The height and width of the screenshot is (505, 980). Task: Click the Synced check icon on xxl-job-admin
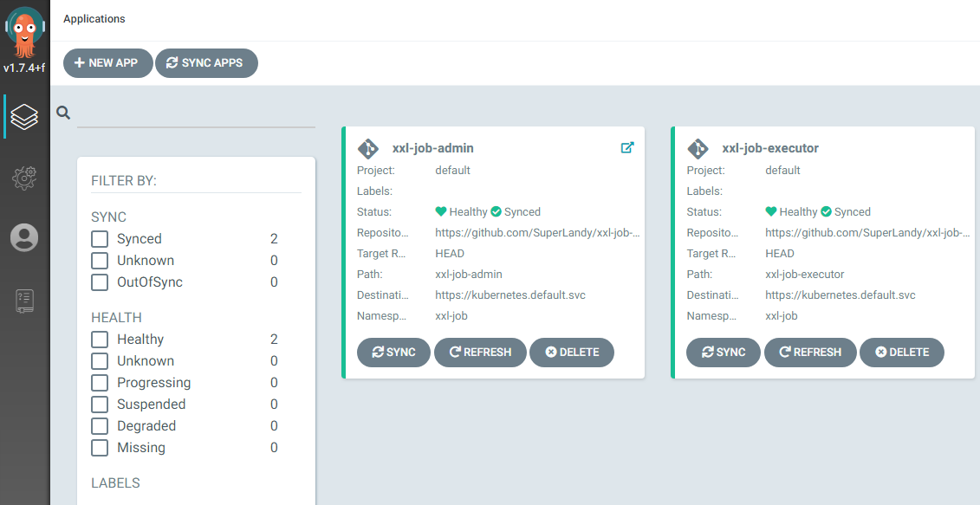pyautogui.click(x=496, y=212)
